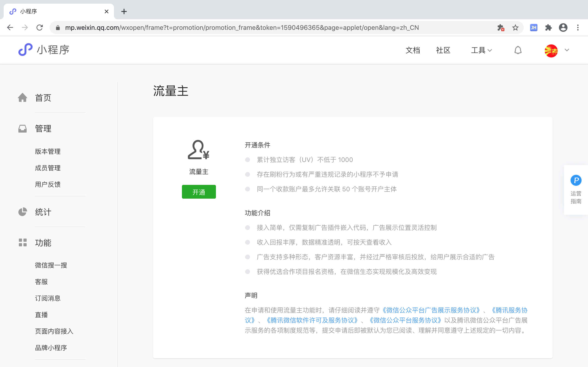Open 《微信公众平台广告展示服务协议》 link
The image size is (588, 367).
[x=431, y=310]
